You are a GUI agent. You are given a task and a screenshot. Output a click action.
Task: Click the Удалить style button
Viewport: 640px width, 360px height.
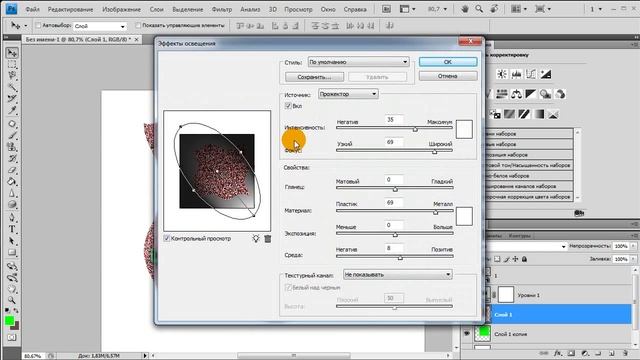[377, 77]
